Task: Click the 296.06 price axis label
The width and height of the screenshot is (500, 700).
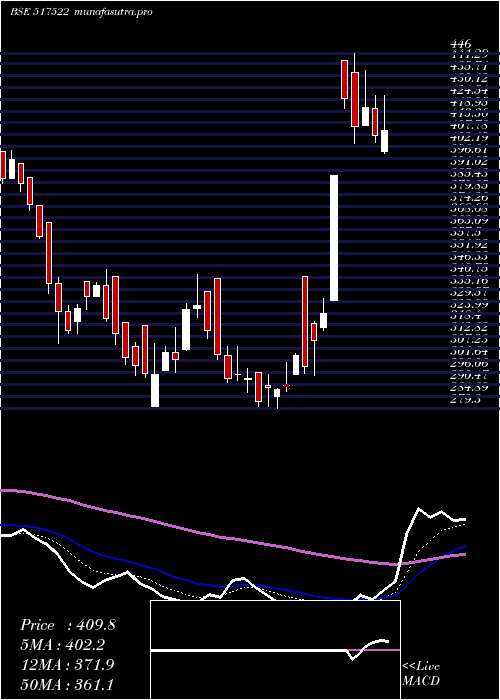Action: 469,364
